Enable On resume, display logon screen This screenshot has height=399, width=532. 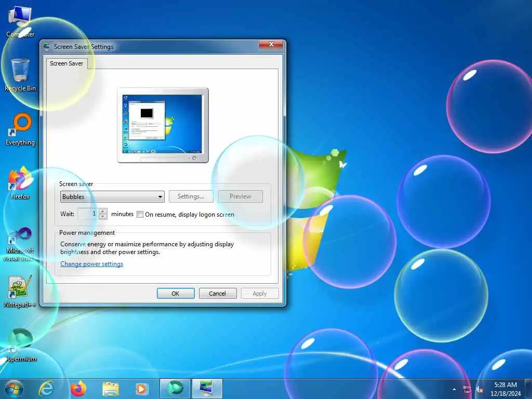140,215
